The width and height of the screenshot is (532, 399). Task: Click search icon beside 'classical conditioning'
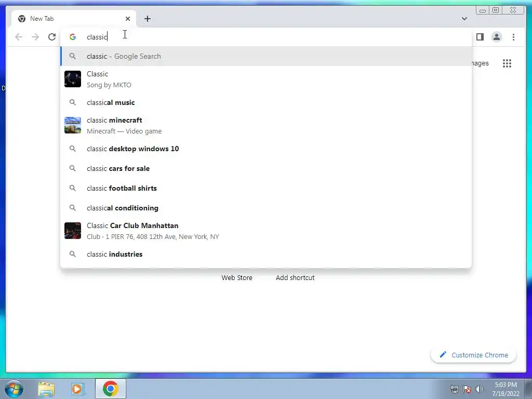pos(73,208)
